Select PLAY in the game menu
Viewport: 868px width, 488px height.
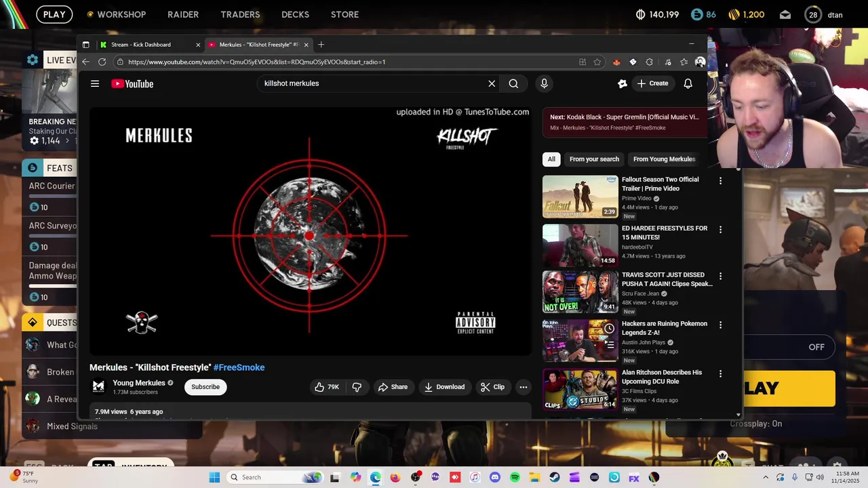tap(54, 14)
